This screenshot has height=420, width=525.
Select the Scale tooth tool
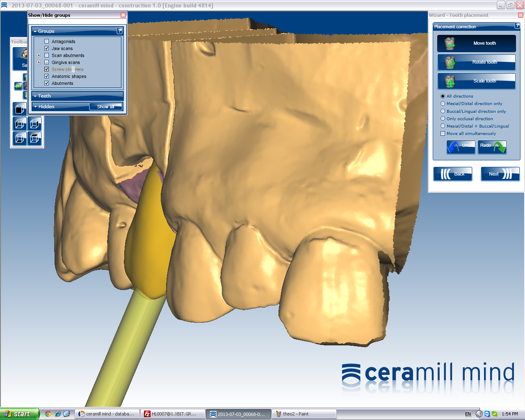[x=476, y=81]
